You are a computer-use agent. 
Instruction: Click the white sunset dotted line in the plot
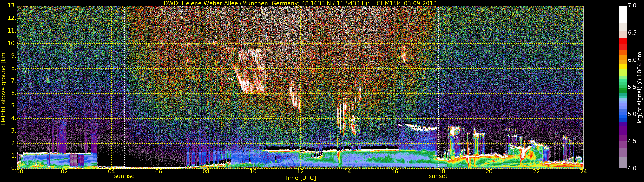point(438,87)
